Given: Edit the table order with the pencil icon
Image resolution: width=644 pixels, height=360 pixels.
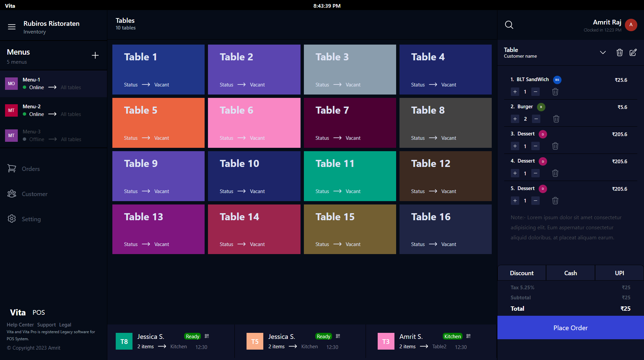Looking at the screenshot, I should click(x=633, y=53).
